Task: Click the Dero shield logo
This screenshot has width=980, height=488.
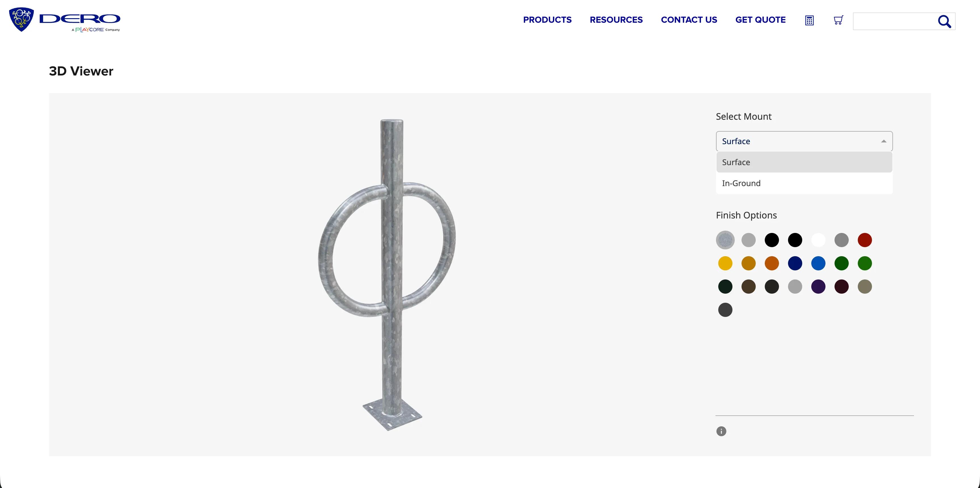Action: pos(21,19)
